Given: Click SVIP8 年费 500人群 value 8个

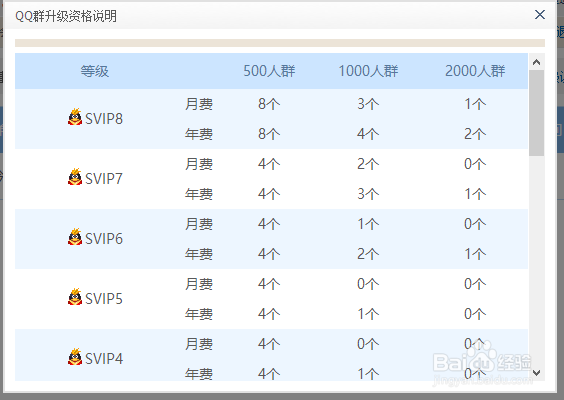Looking at the screenshot, I should (269, 134).
